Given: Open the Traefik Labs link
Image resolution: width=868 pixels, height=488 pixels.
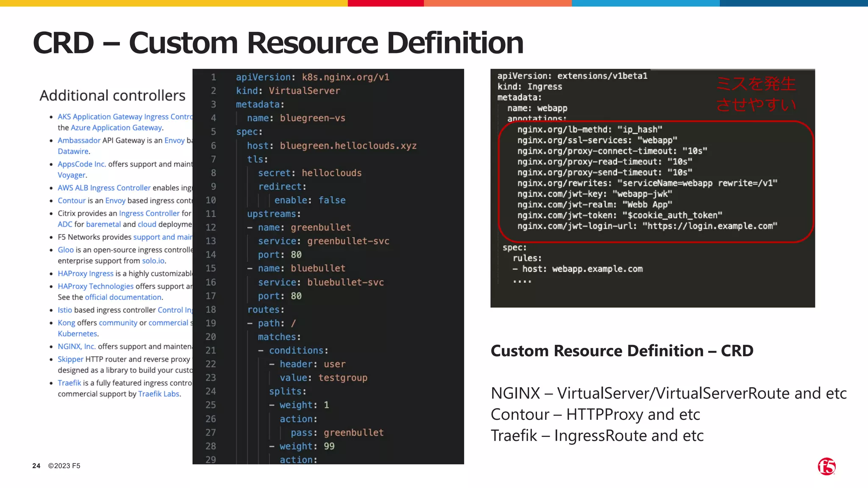Looking at the screenshot, I should pos(159,394).
